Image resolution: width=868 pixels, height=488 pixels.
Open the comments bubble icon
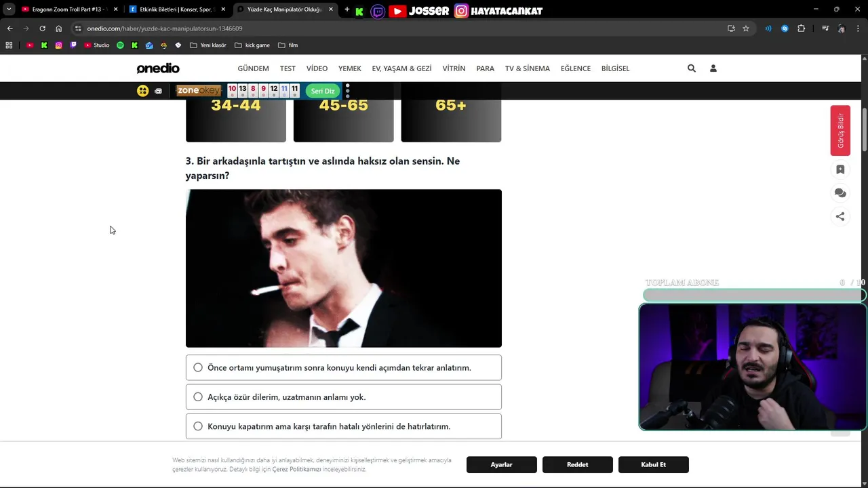840,193
